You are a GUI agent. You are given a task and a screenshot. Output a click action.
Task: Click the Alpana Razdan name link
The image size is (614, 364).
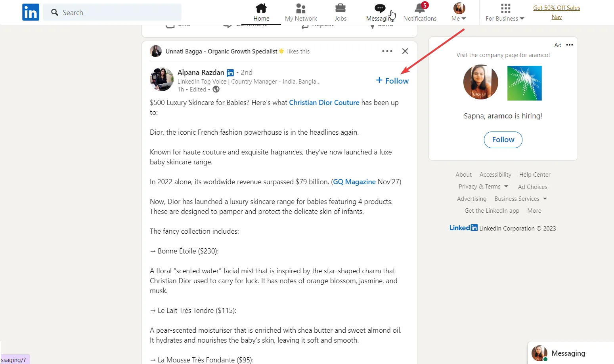tap(201, 72)
